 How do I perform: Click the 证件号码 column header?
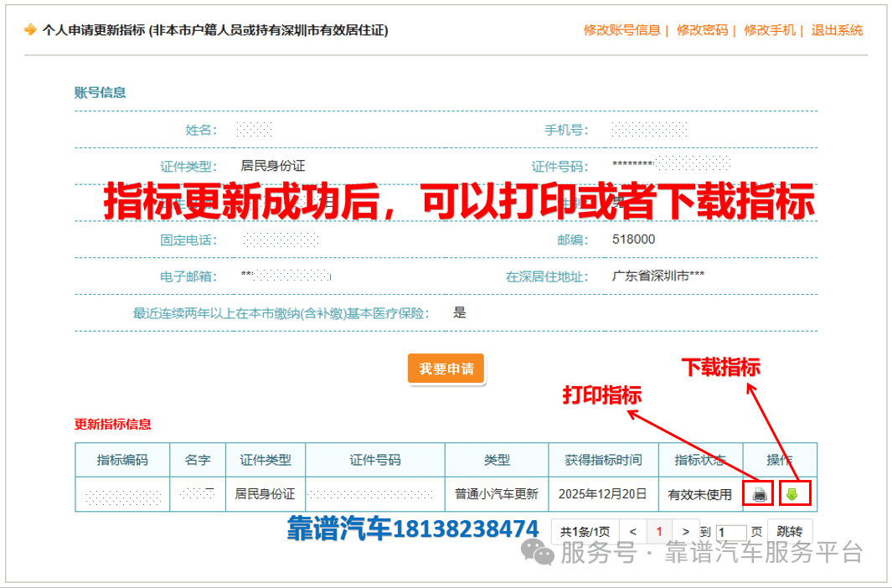point(374,460)
